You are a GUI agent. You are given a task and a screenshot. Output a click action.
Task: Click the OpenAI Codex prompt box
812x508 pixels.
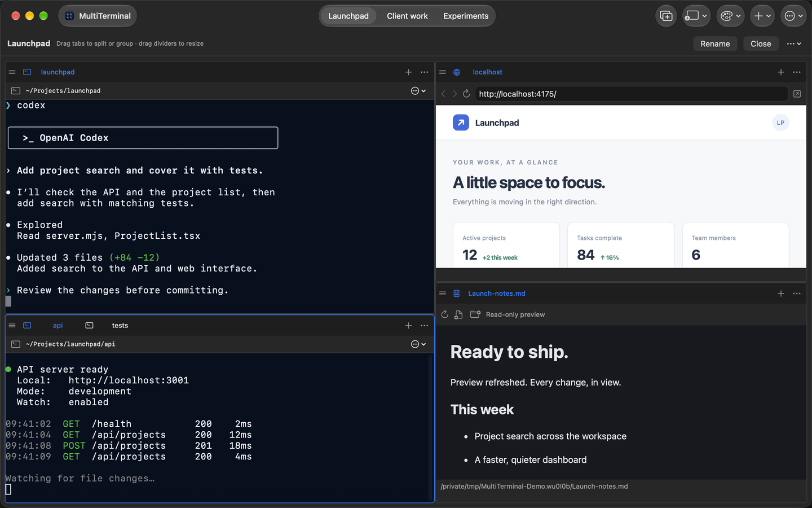tap(143, 138)
